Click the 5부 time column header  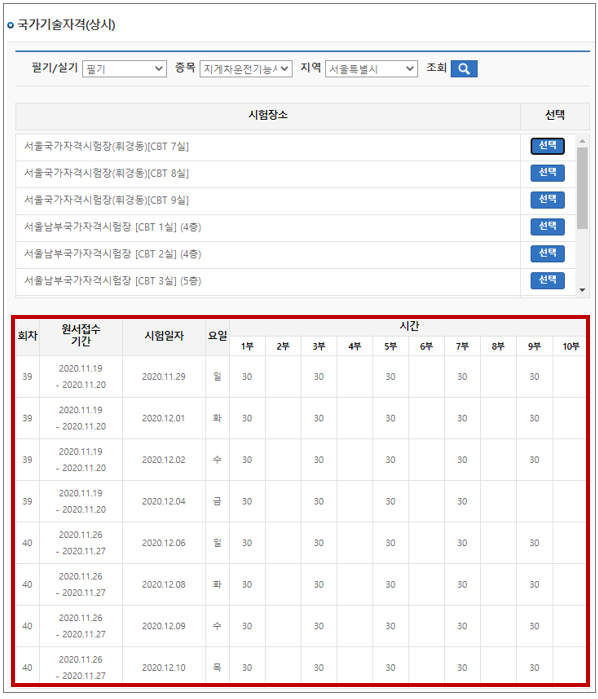coord(390,346)
